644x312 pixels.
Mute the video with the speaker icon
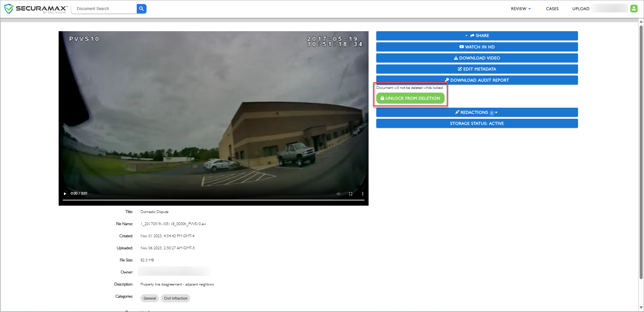(338, 194)
